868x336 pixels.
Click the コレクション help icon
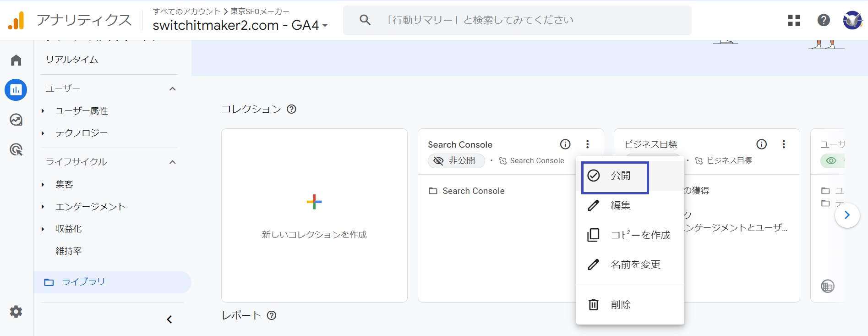click(291, 109)
